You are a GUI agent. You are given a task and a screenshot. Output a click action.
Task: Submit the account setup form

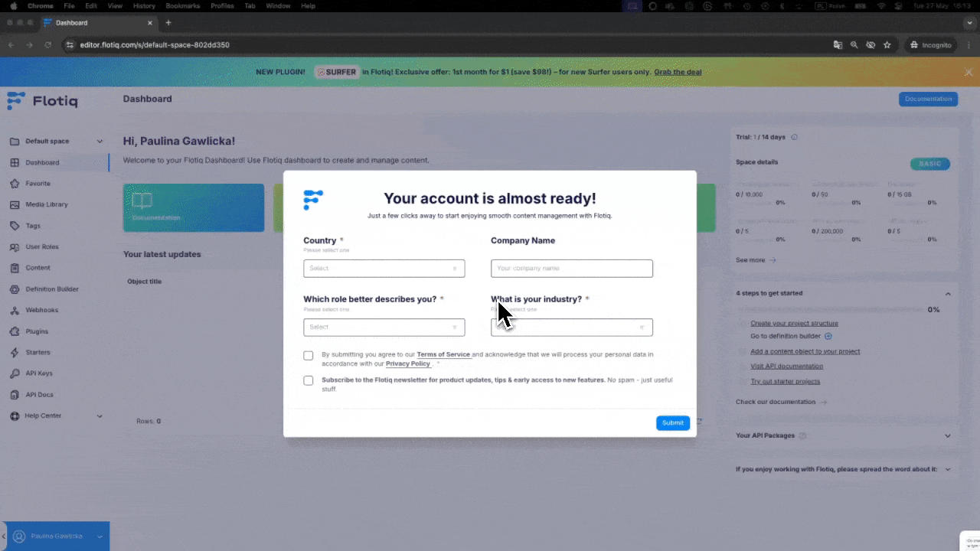coord(673,423)
